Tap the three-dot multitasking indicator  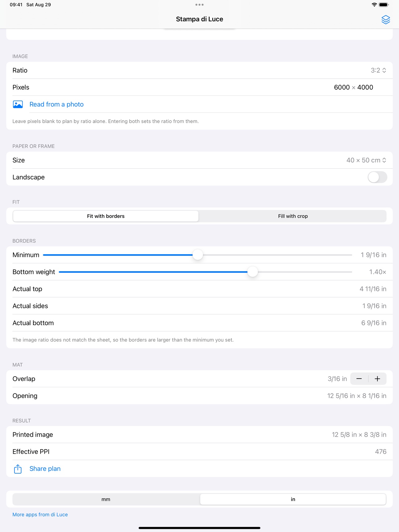pyautogui.click(x=199, y=5)
